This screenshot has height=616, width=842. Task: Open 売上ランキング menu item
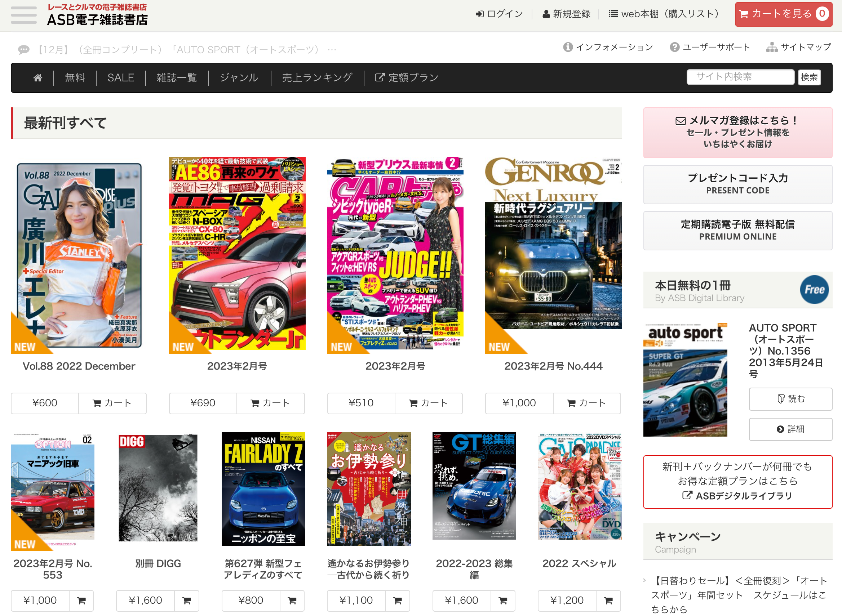(317, 77)
